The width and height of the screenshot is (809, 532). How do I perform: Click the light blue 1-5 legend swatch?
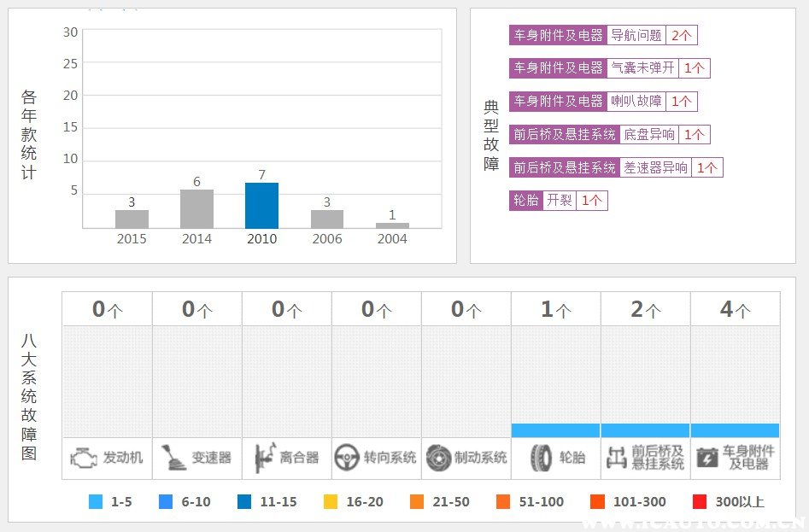pos(96,502)
